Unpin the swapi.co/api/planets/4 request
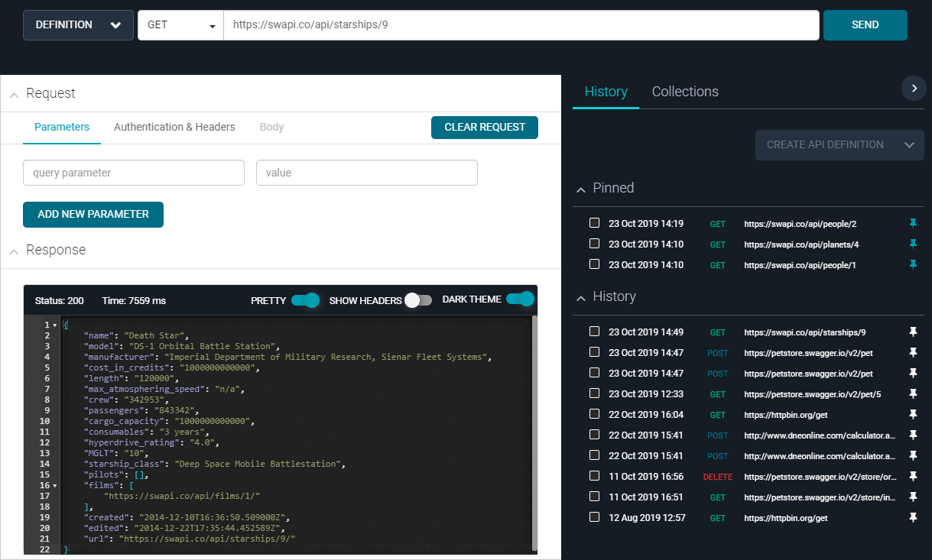 (x=913, y=244)
